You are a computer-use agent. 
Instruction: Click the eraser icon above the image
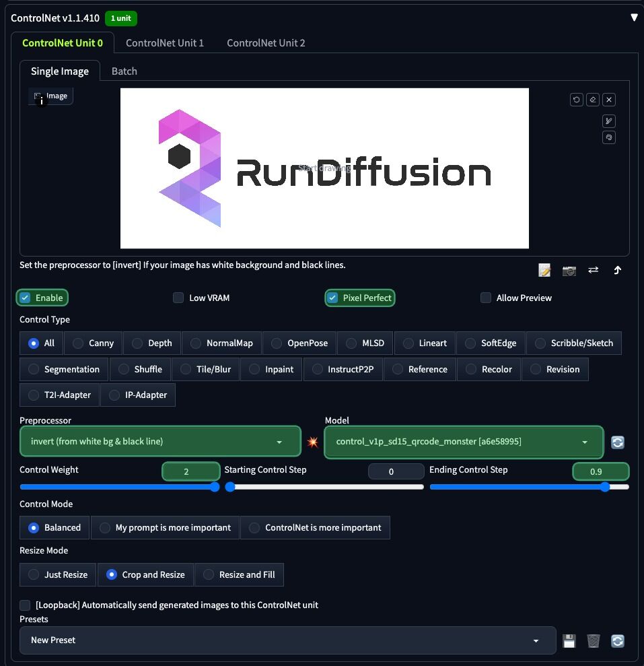(x=593, y=100)
